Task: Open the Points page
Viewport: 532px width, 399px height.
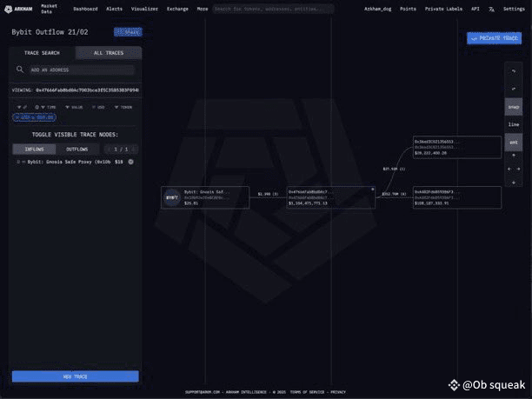Action: point(408,9)
